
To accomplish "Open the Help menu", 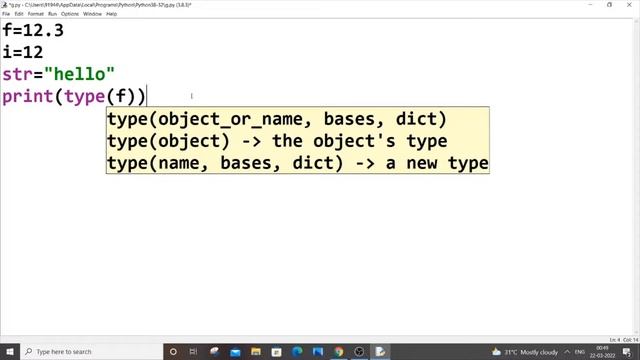I will [111, 14].
